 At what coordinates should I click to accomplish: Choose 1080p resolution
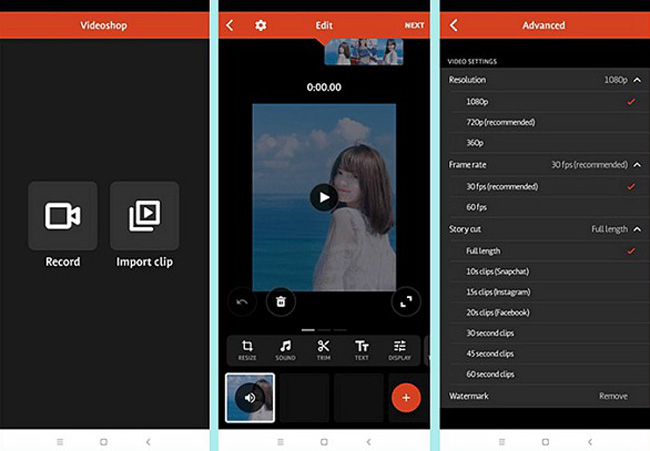(549, 102)
